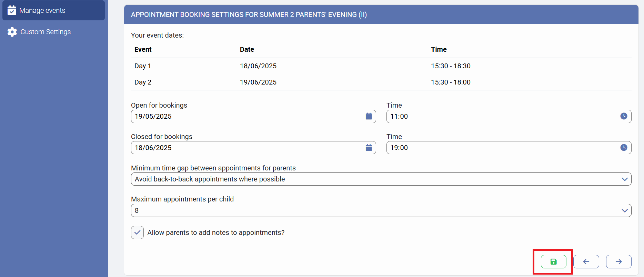Select the Day 2 event row
644x277 pixels.
click(x=381, y=82)
